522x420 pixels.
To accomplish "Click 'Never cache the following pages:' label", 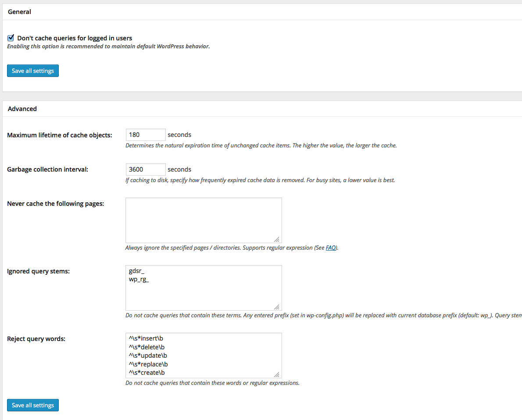I will [x=56, y=204].
